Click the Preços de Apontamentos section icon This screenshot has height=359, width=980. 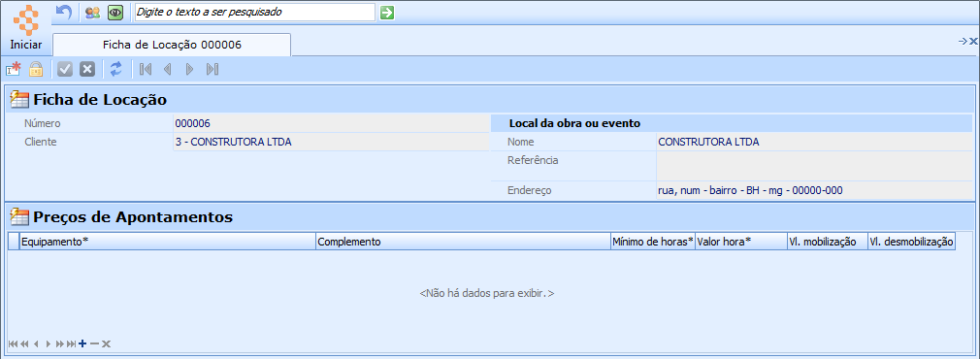(20, 217)
